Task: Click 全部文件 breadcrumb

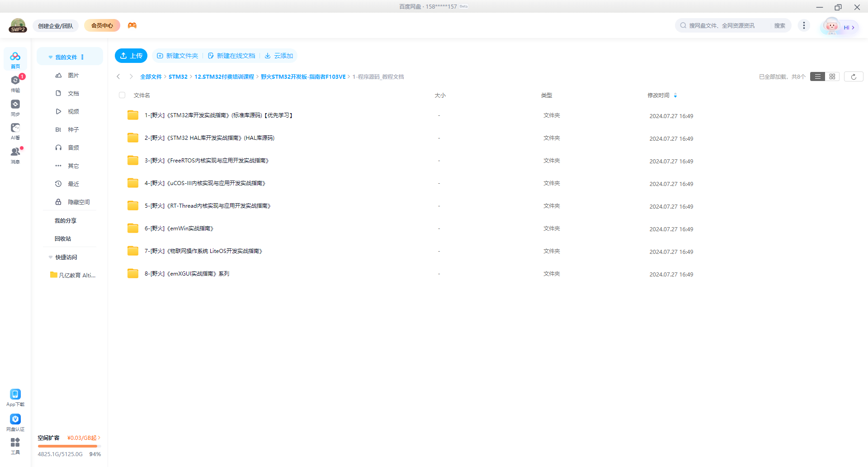Action: point(151,76)
